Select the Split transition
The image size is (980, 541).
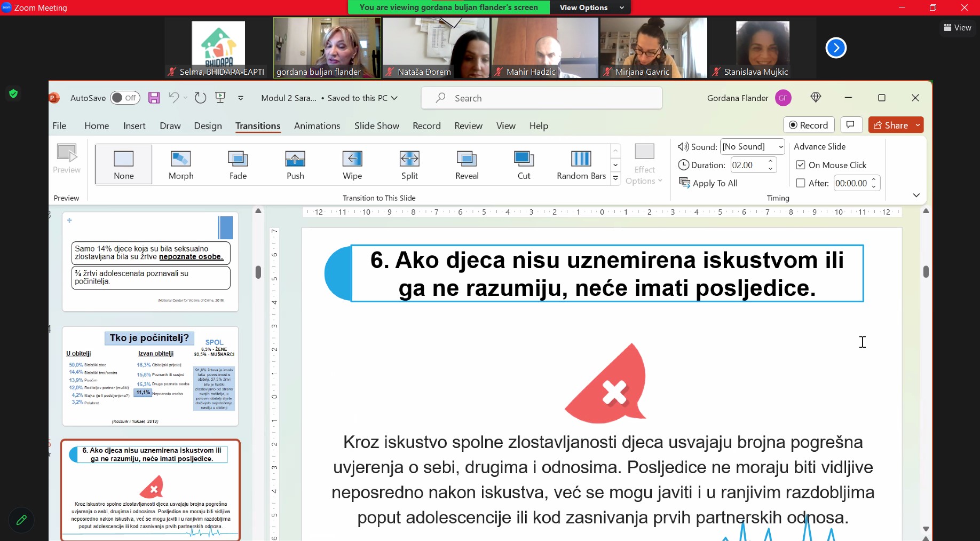pyautogui.click(x=409, y=164)
